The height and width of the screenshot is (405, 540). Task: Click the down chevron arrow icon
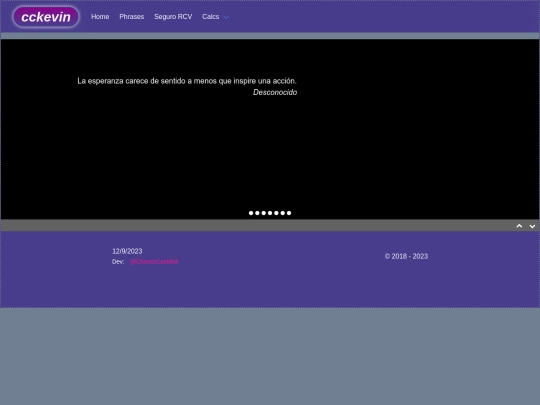point(532,226)
